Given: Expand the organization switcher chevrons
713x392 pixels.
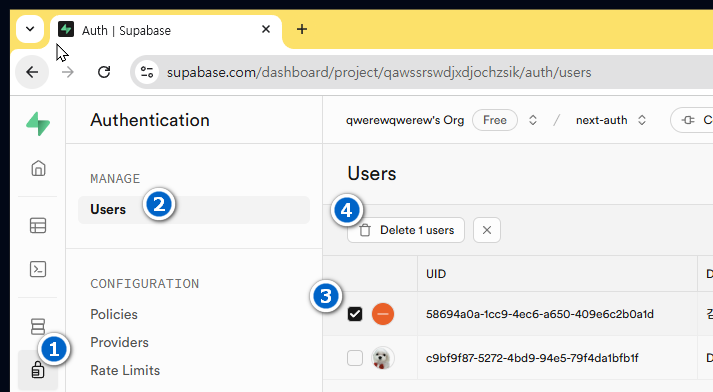Looking at the screenshot, I should [x=533, y=120].
